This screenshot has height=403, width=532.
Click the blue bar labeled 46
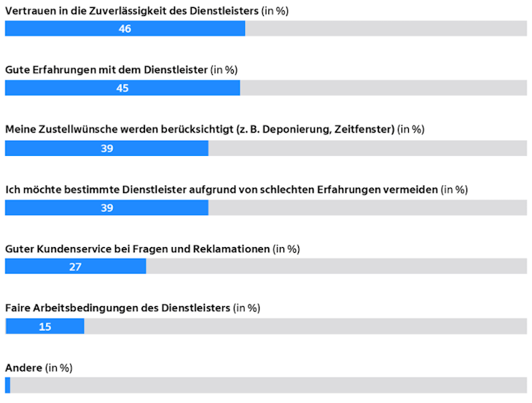click(125, 28)
